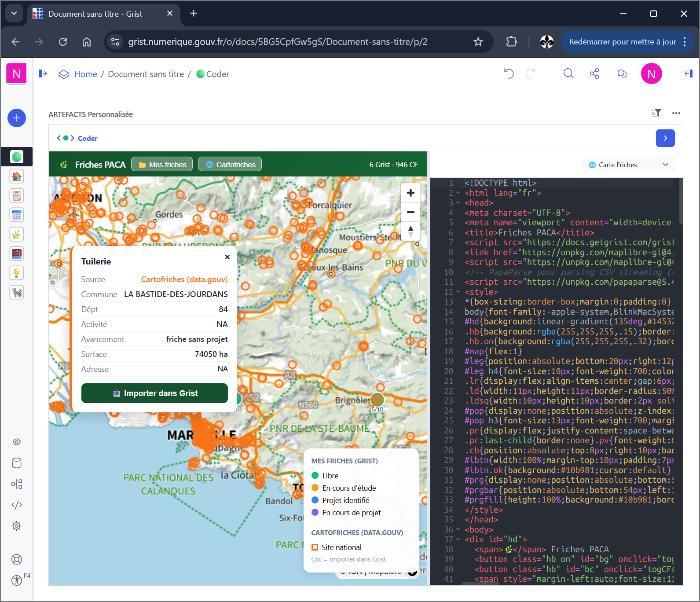The height and width of the screenshot is (602, 700).
Task: Click the blue right-arrow button
Action: coord(665,138)
